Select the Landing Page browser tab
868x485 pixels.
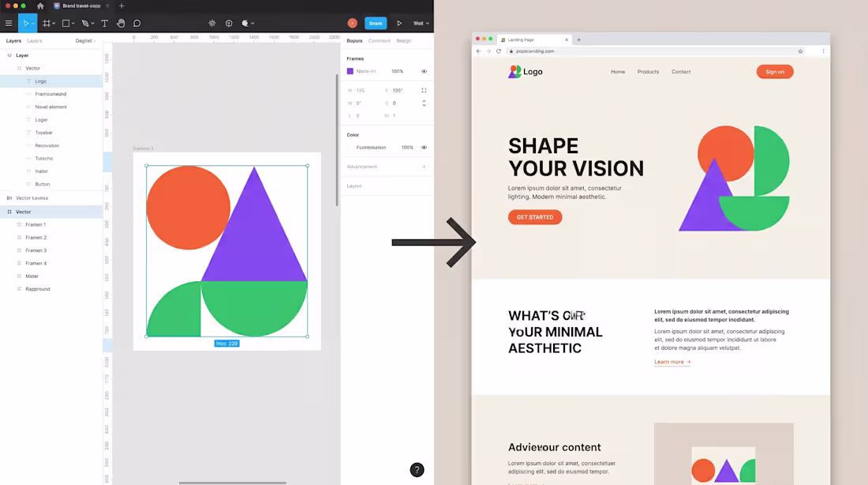click(534, 40)
